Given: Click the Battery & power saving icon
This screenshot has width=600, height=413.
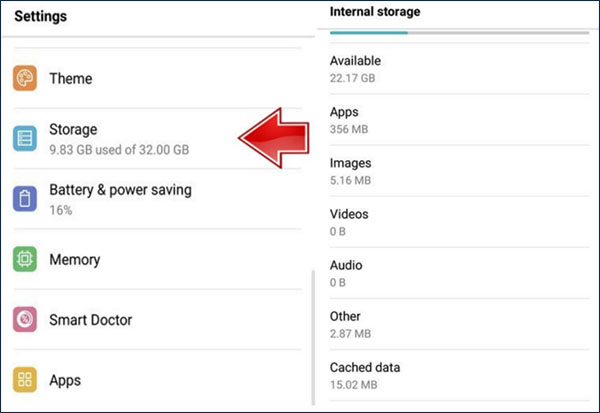Looking at the screenshot, I should click(x=26, y=198).
